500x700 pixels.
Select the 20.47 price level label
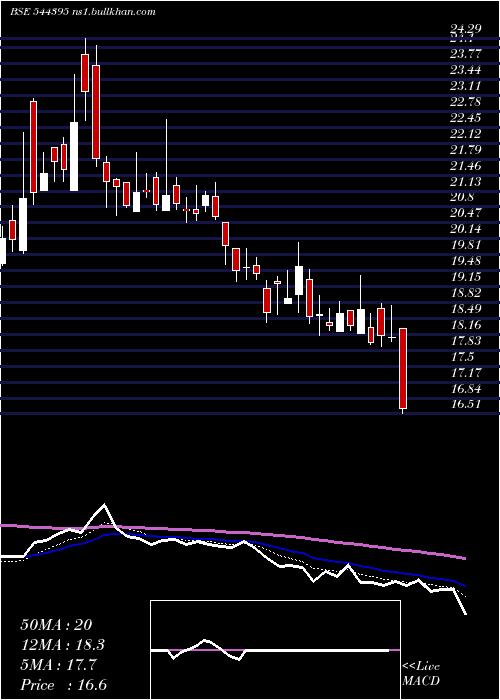click(x=466, y=213)
